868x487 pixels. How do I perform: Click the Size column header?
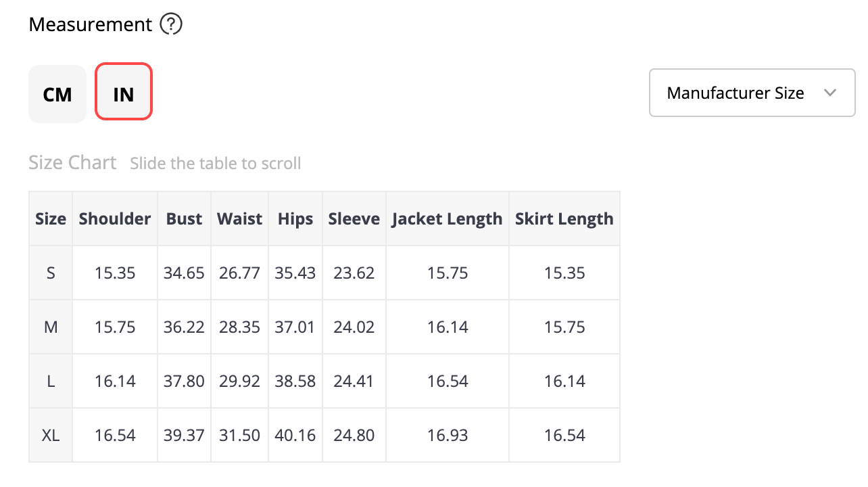(x=51, y=219)
